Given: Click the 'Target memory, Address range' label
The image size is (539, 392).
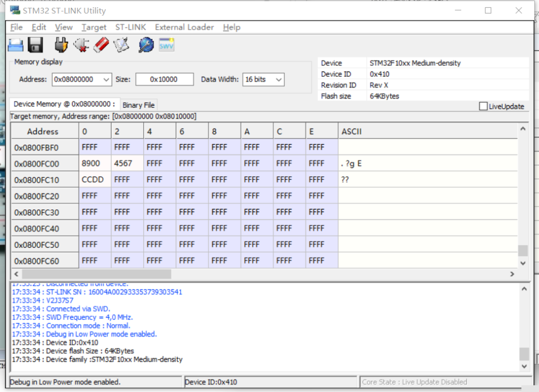Looking at the screenshot, I should [x=103, y=116].
